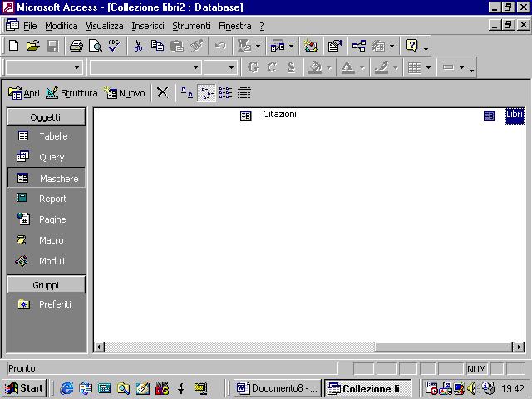Image resolution: width=532 pixels, height=399 pixels.
Task: Expand the Office Links dropdown arrow
Action: [x=258, y=46]
